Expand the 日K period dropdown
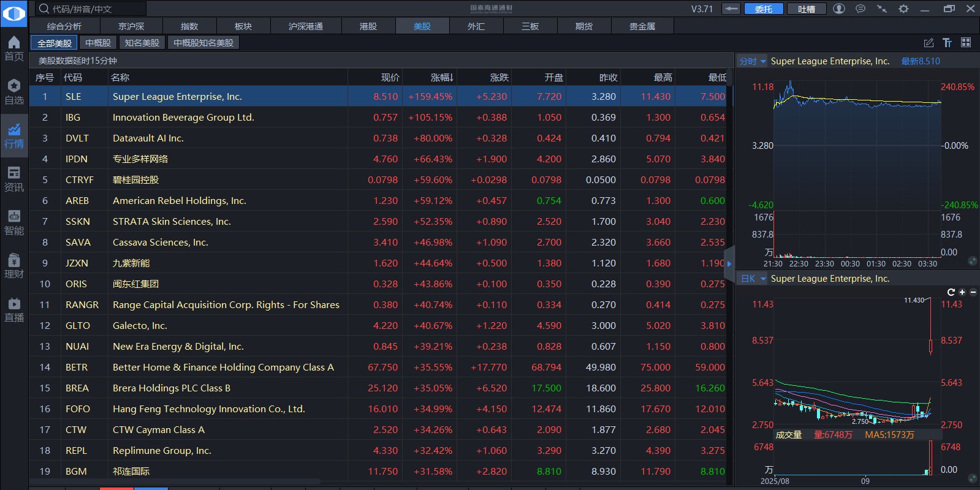Screen dimensions: 980x490 [753, 279]
